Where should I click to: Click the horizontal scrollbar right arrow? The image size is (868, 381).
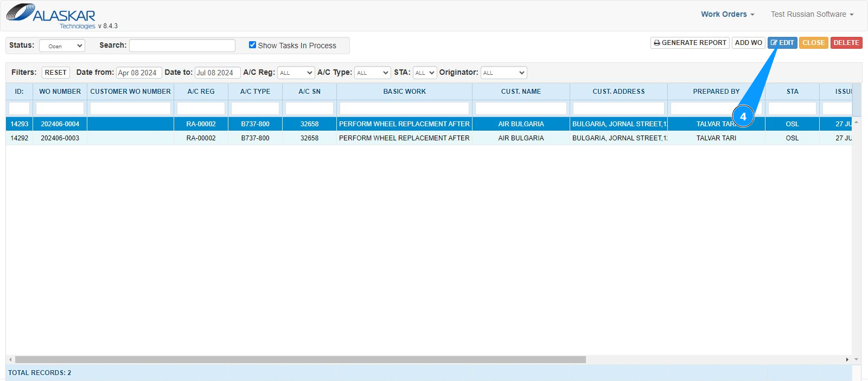pyautogui.click(x=847, y=359)
